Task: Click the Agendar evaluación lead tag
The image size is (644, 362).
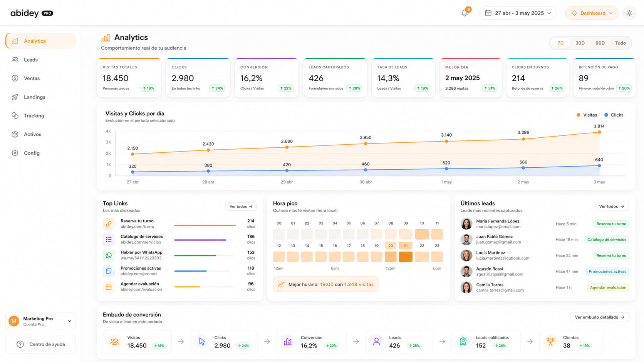Action: (x=608, y=287)
